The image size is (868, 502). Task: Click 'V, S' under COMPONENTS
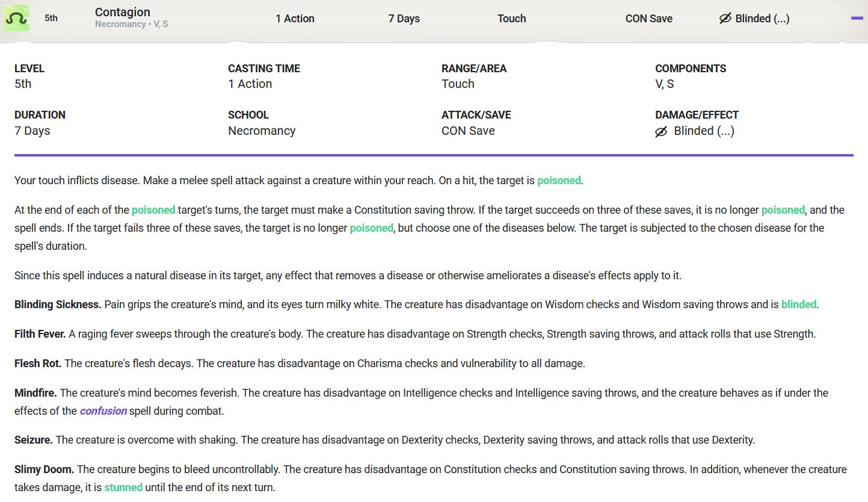click(665, 84)
